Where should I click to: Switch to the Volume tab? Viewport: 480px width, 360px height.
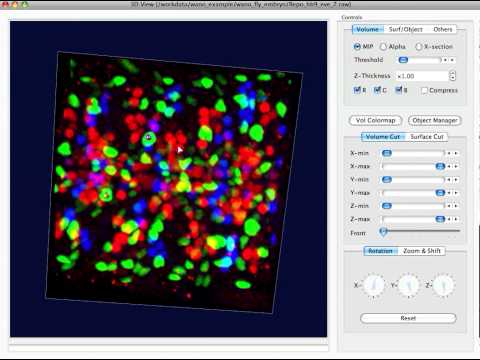pyautogui.click(x=367, y=29)
